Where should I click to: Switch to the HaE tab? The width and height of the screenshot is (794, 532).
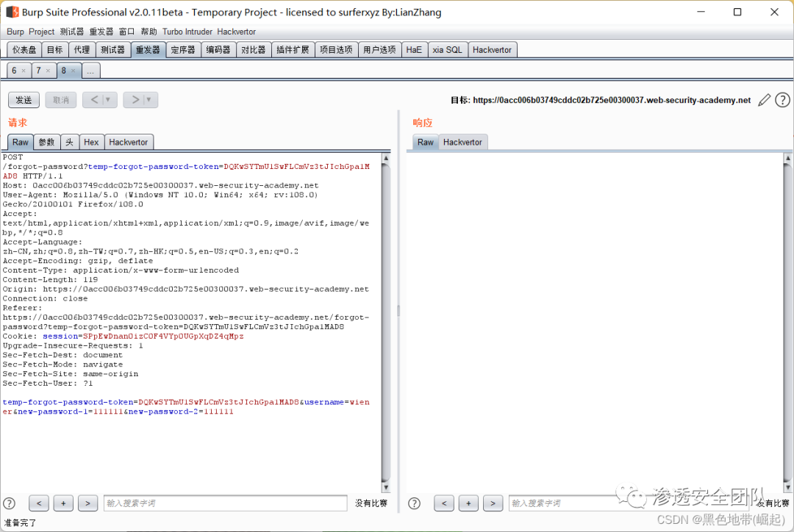414,50
